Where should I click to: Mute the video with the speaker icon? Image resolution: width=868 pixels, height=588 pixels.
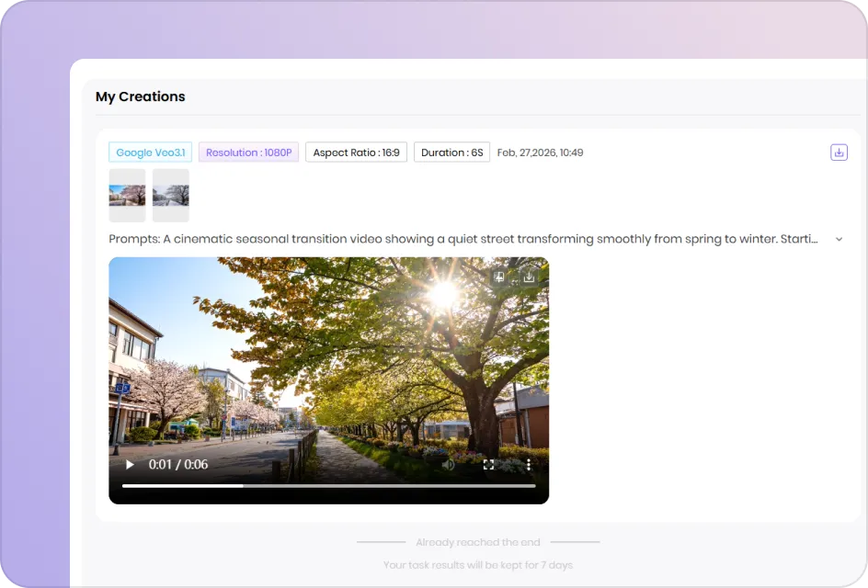(x=448, y=465)
